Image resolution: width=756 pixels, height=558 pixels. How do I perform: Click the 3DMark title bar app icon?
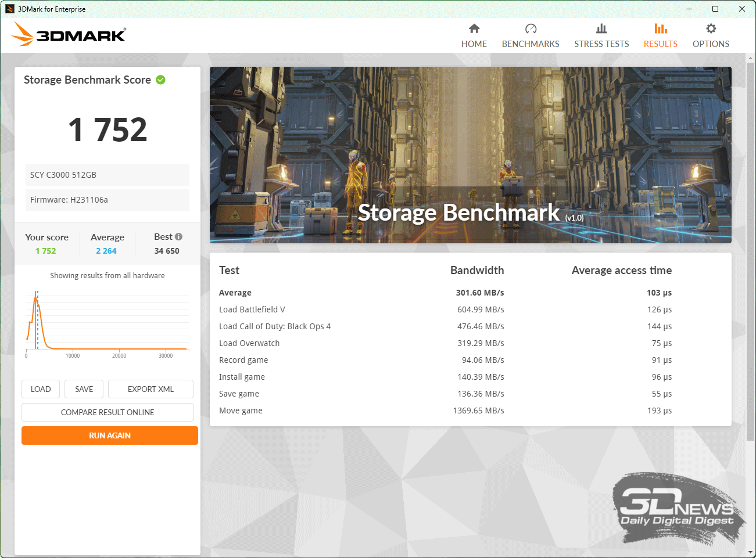pos(9,9)
